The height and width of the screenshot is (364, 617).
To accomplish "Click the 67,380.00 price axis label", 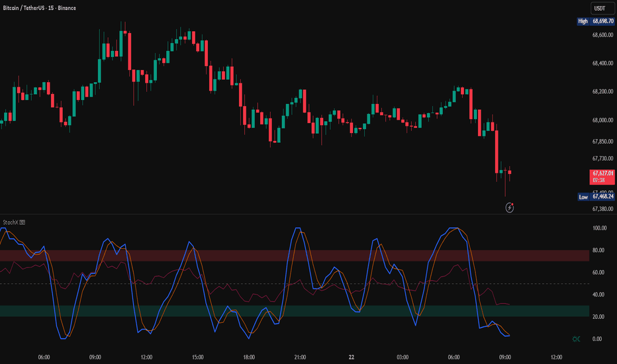I will click(603, 208).
